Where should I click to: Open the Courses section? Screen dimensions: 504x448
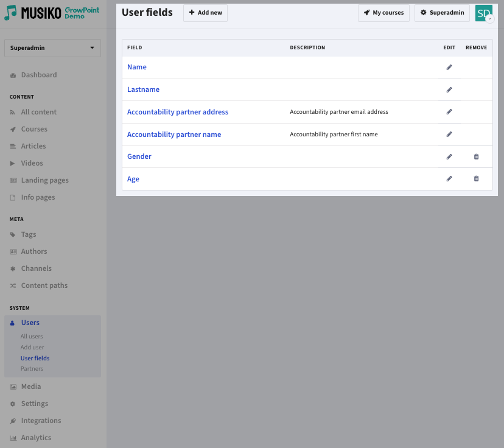[x=34, y=129]
